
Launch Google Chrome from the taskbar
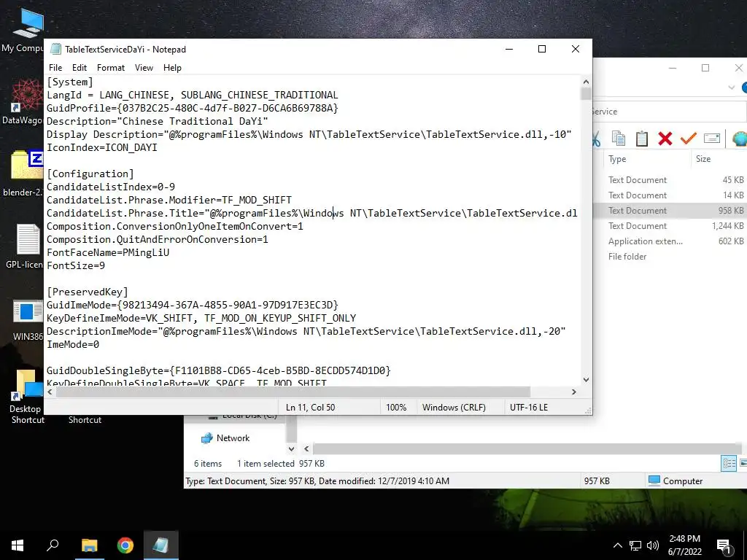(125, 545)
